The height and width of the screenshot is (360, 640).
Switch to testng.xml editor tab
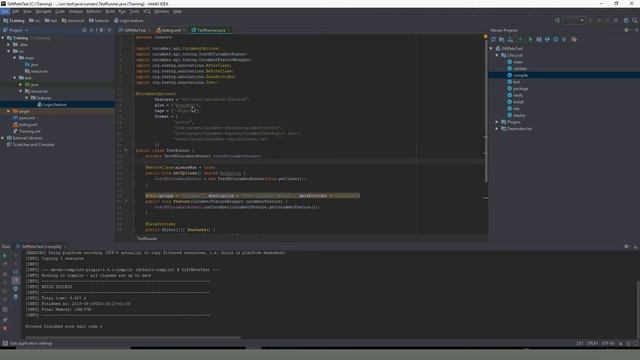pyautogui.click(x=171, y=30)
